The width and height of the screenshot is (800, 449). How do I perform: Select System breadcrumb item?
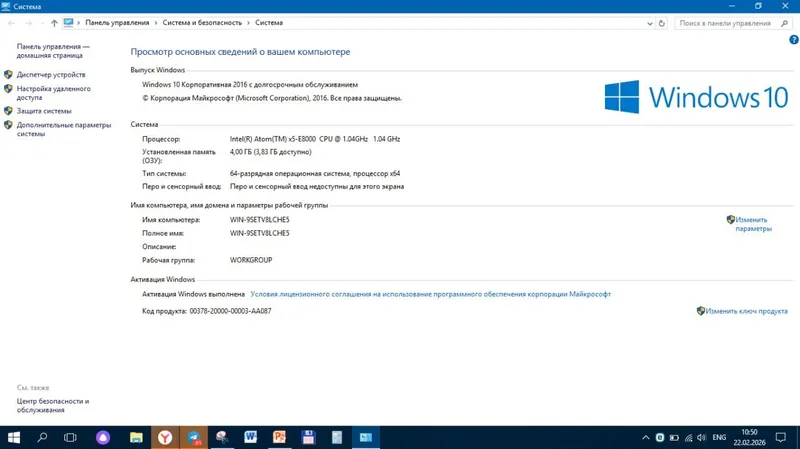tap(269, 22)
